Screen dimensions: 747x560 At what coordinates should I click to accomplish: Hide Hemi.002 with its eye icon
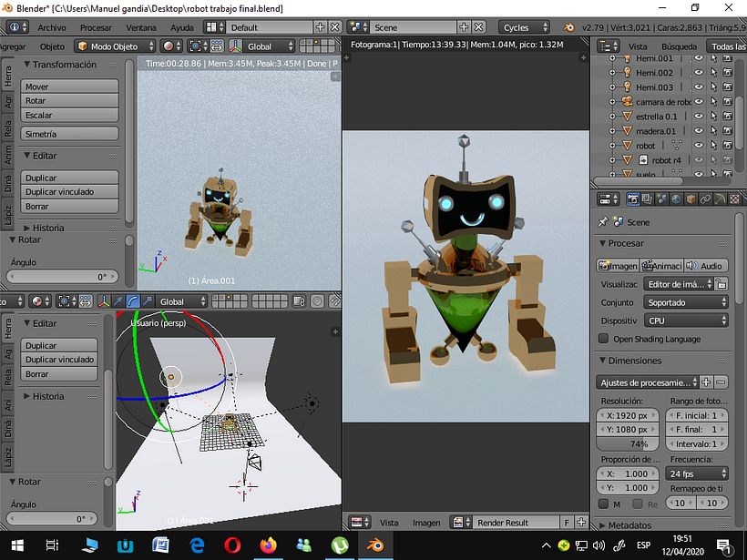699,72
